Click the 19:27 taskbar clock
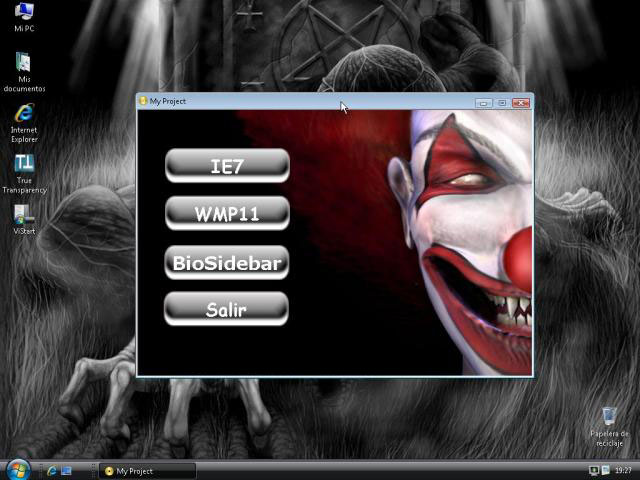Image resolution: width=640 pixels, height=480 pixels. [623, 471]
